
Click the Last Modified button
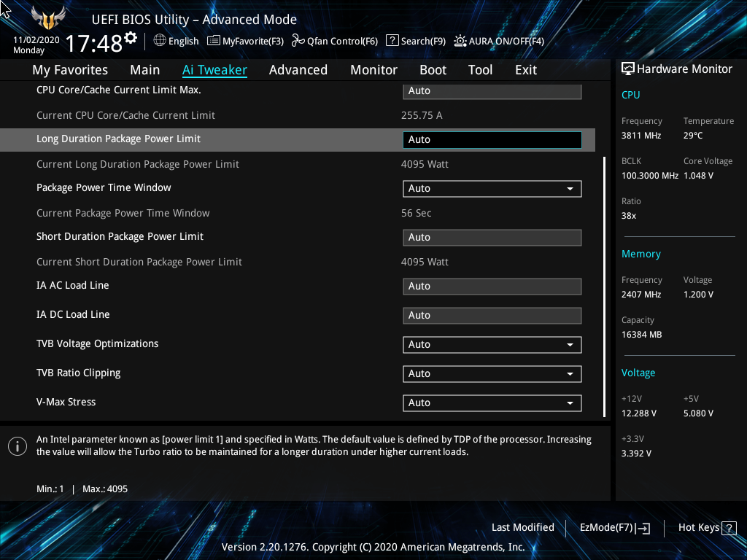522,527
